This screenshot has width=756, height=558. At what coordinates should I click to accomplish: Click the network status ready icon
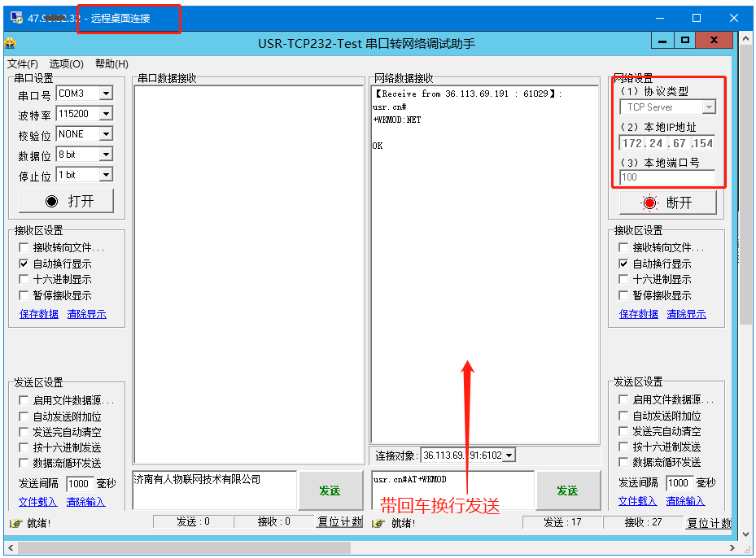(x=378, y=523)
